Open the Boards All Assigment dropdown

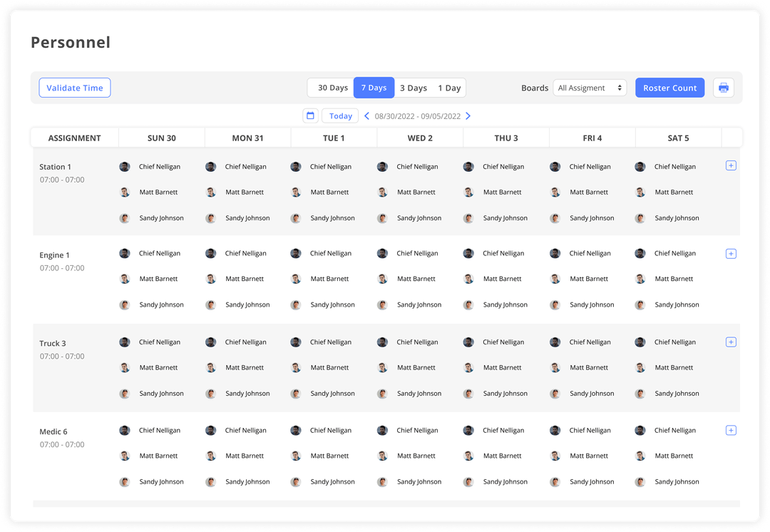point(589,87)
